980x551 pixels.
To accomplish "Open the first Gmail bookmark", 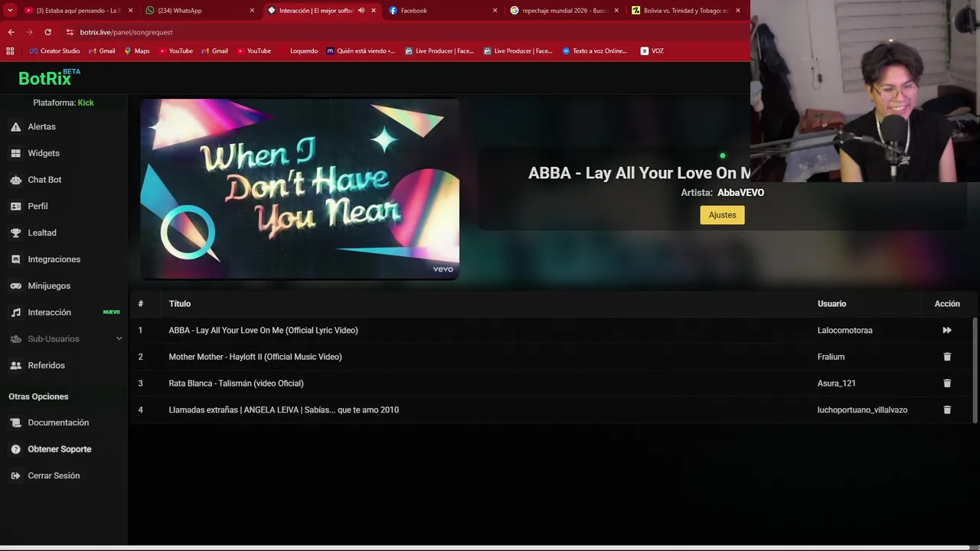I will point(102,51).
